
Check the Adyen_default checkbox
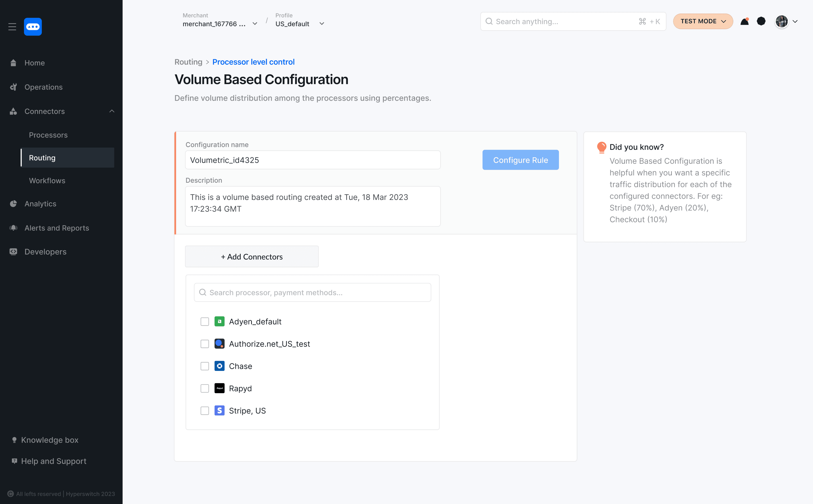[205, 322]
